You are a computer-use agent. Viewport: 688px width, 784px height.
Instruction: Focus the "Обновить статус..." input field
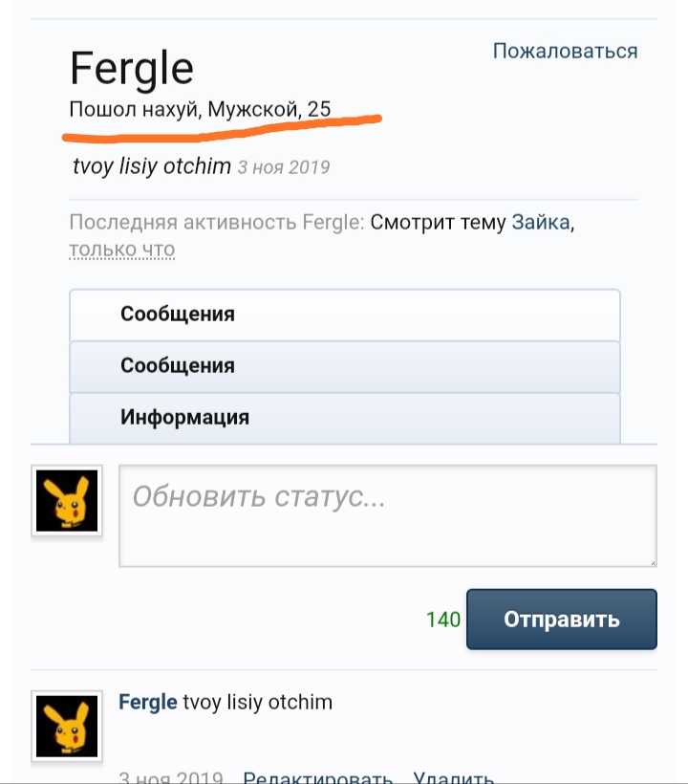click(387, 515)
